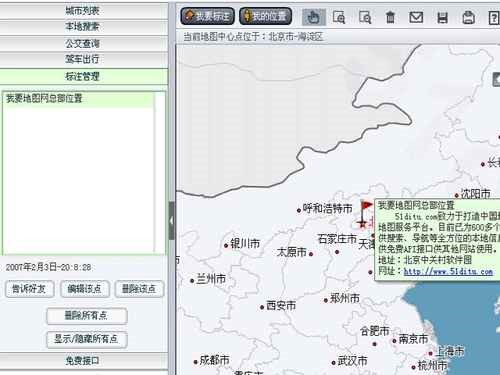Click the red flag marker on map
The height and width of the screenshot is (375, 500).
pyautogui.click(x=366, y=210)
